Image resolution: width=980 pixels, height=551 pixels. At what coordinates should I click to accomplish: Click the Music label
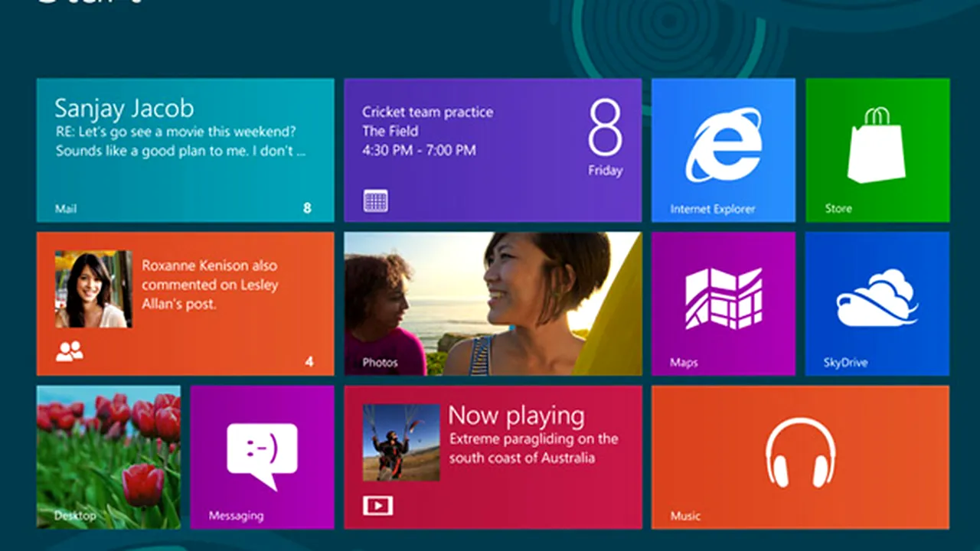685,516
